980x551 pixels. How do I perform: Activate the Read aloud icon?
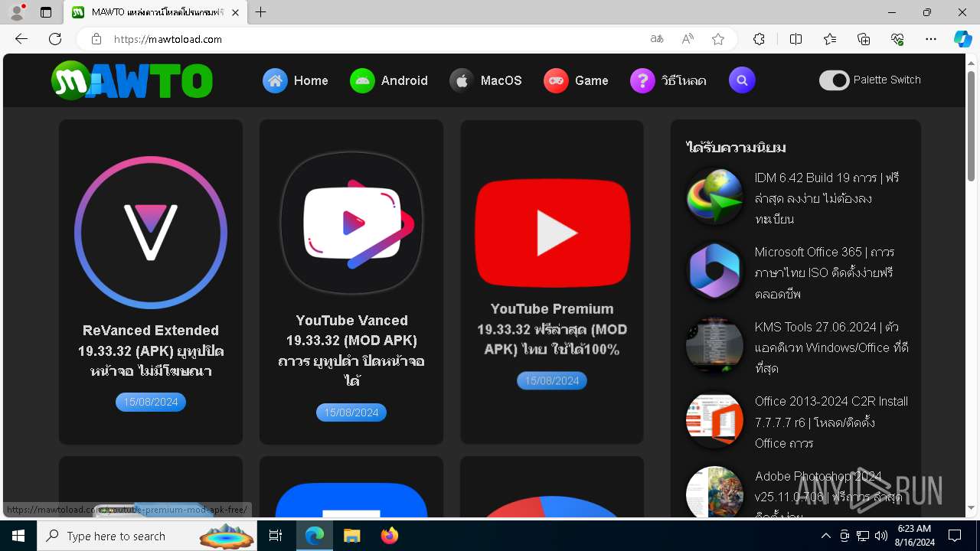click(688, 39)
